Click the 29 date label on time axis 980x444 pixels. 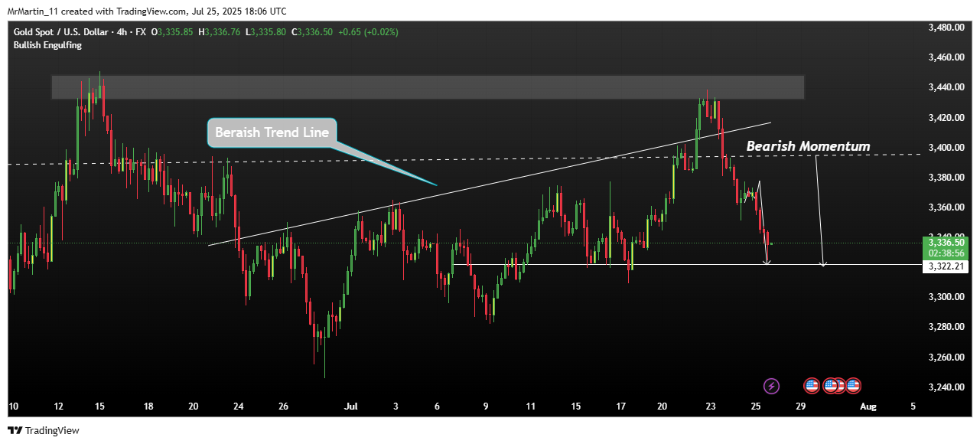coord(800,406)
